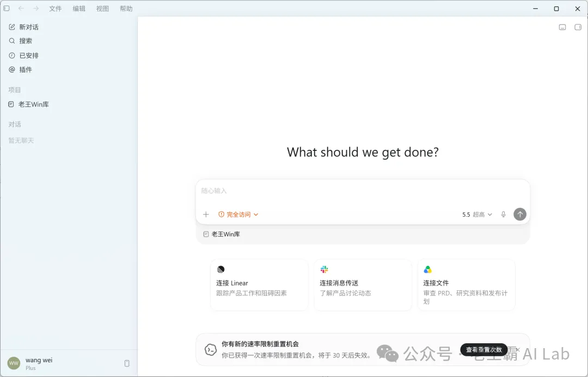
Task: Toggle the right side panel icon
Action: tap(578, 27)
